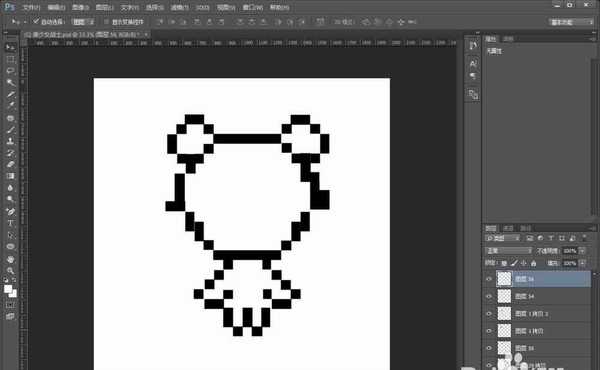Open the layer blend mode 正常 dropdown

[509, 251]
